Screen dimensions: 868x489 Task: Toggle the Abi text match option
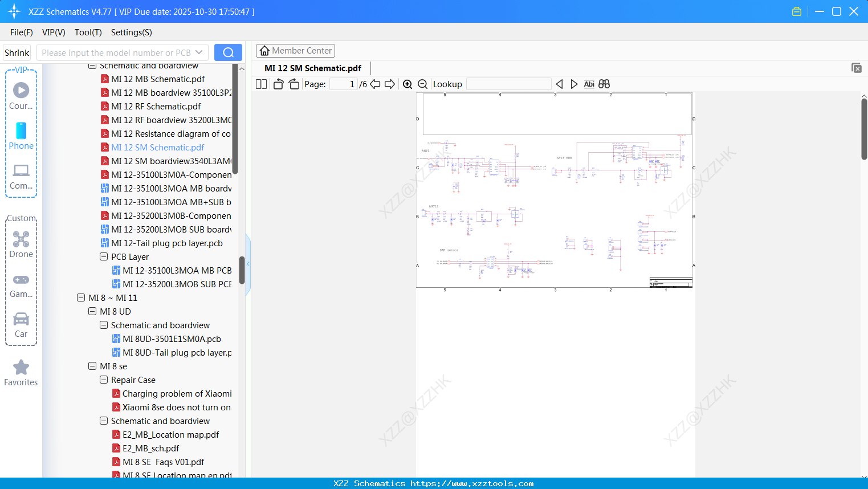[589, 84]
